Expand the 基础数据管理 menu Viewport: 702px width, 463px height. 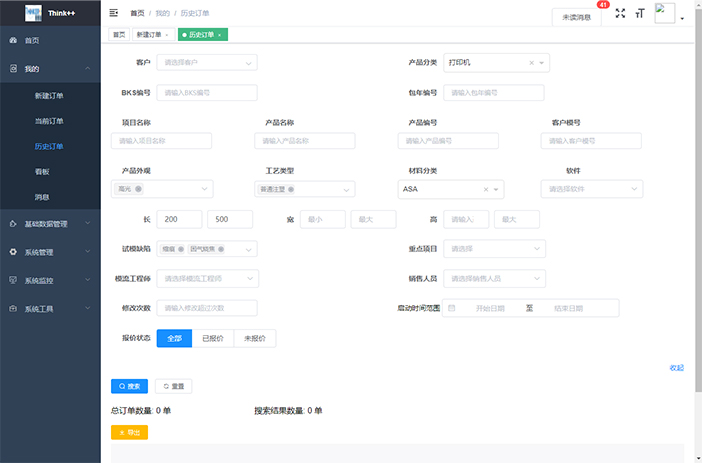pyautogui.click(x=88, y=223)
